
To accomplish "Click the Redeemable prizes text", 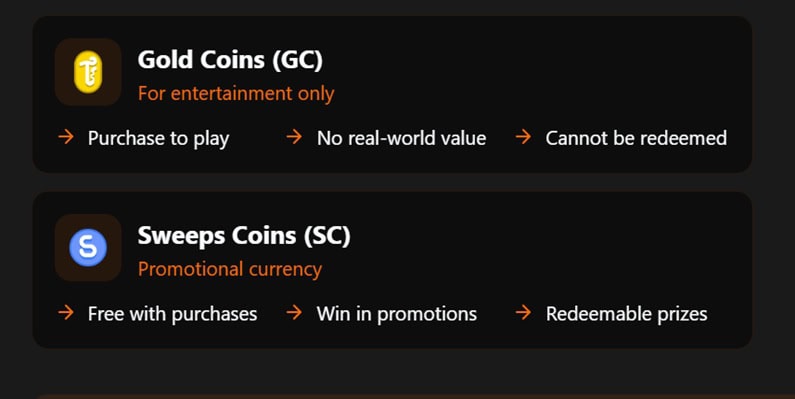I will click(627, 314).
